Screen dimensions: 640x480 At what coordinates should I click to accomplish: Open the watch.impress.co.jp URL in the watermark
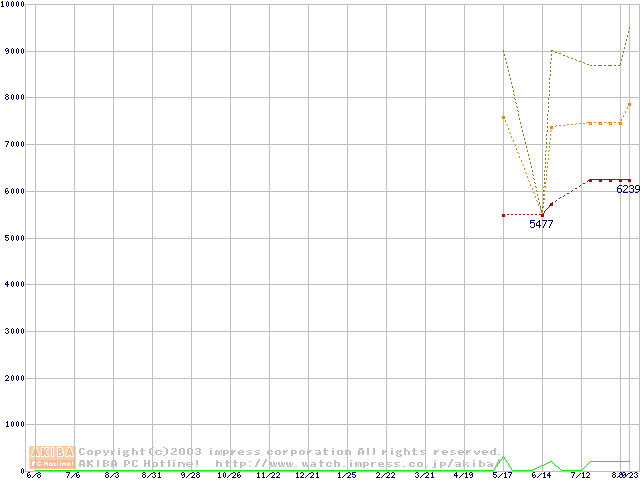355,464
